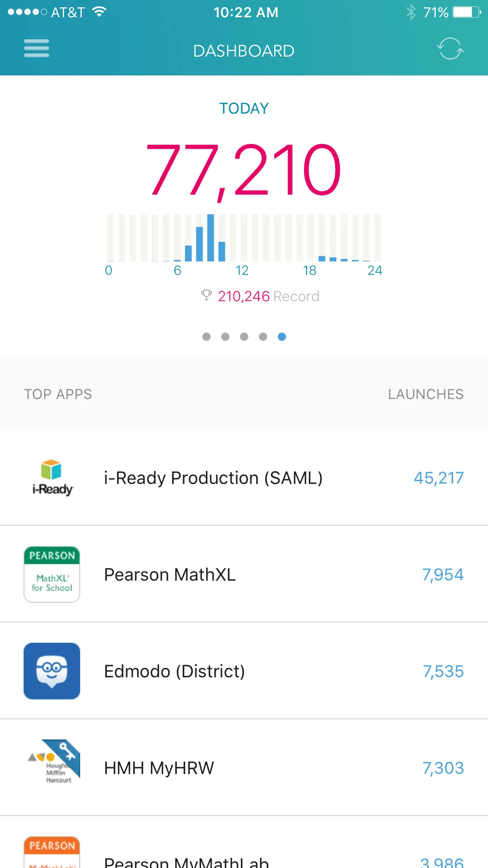
Task: Open the hamburger menu
Action: tap(36, 48)
